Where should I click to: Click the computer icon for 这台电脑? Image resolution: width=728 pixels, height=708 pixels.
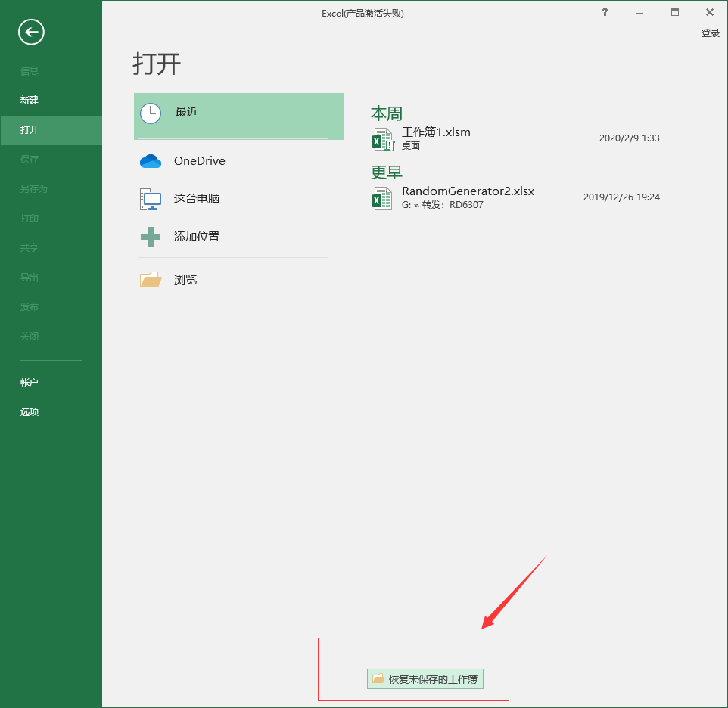point(151,199)
